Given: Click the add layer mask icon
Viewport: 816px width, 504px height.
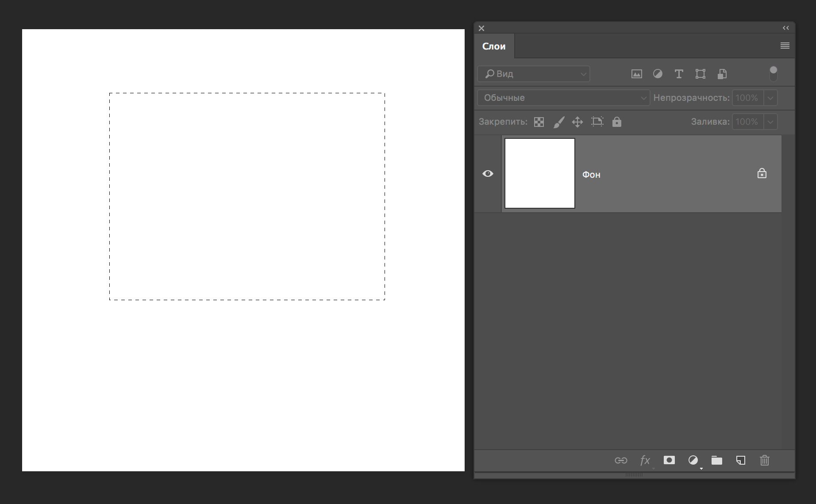Looking at the screenshot, I should tap(669, 460).
